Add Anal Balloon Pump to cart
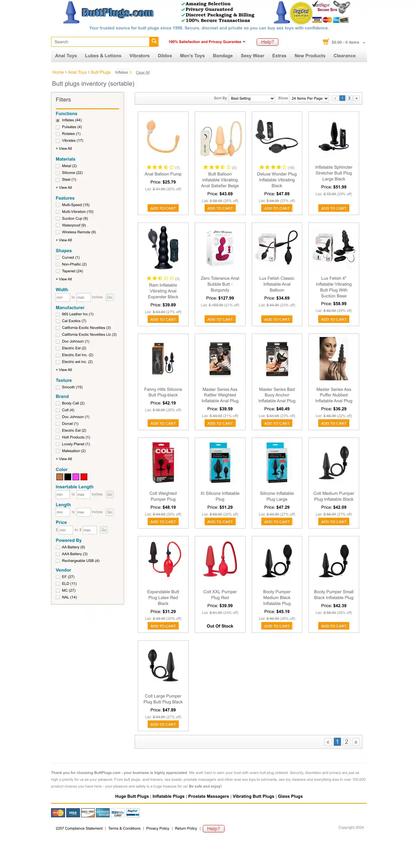418x868 pixels. coord(163,208)
